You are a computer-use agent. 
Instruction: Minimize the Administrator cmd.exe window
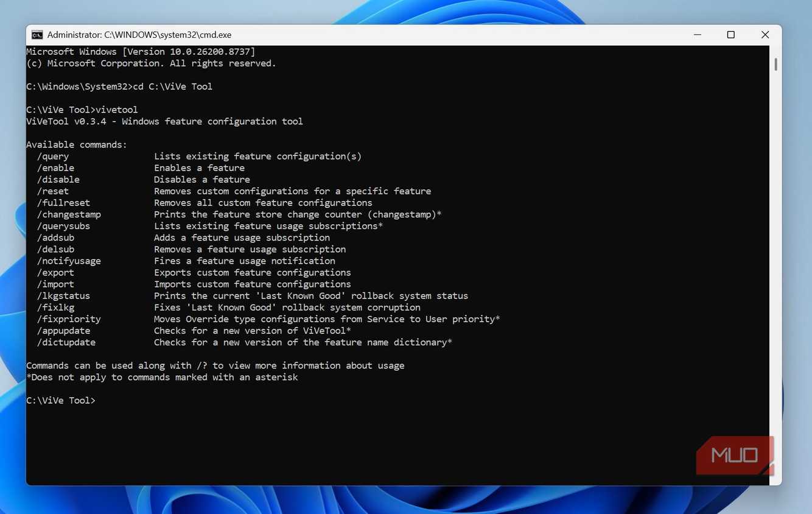point(697,35)
